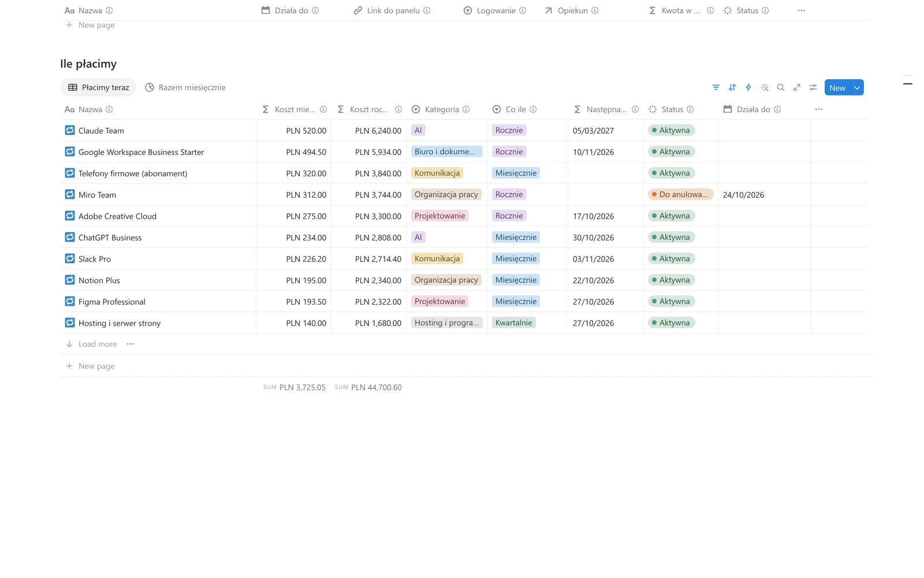Image resolution: width=924 pixels, height=578 pixels.
Task: Show info for Koszt mie... column
Action: [323, 109]
